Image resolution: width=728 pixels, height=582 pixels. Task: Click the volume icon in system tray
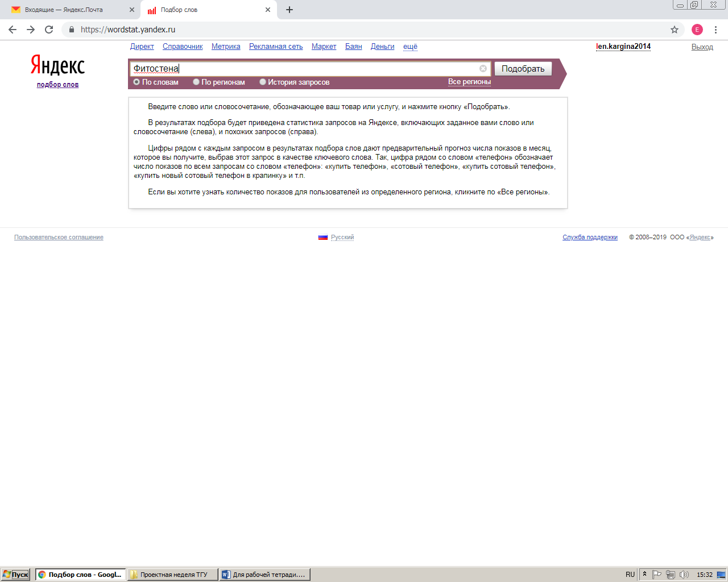click(x=684, y=575)
